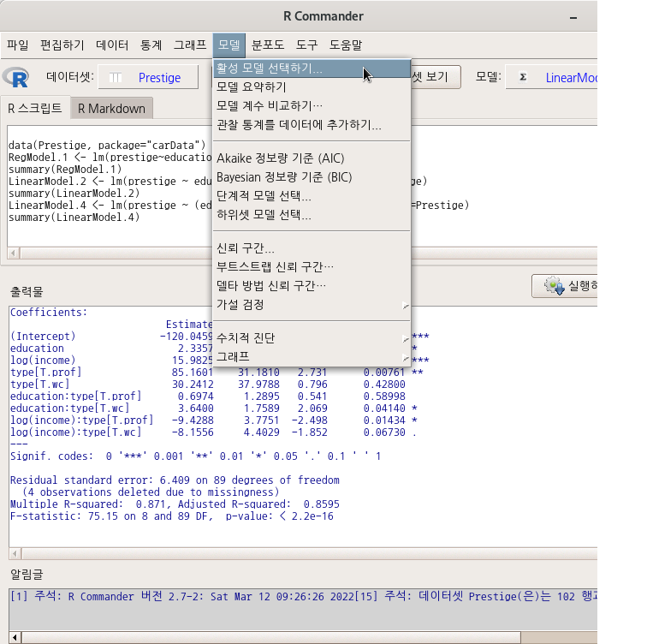The width and height of the screenshot is (647, 644).
Task: Choose 관찰 통계를 데이터에 추가하기 entry
Action: click(x=312, y=125)
